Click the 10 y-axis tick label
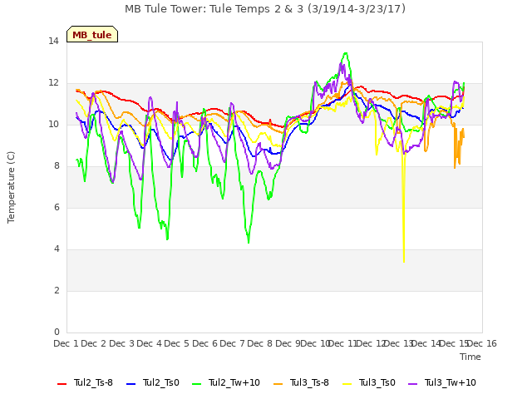 click(x=53, y=125)
